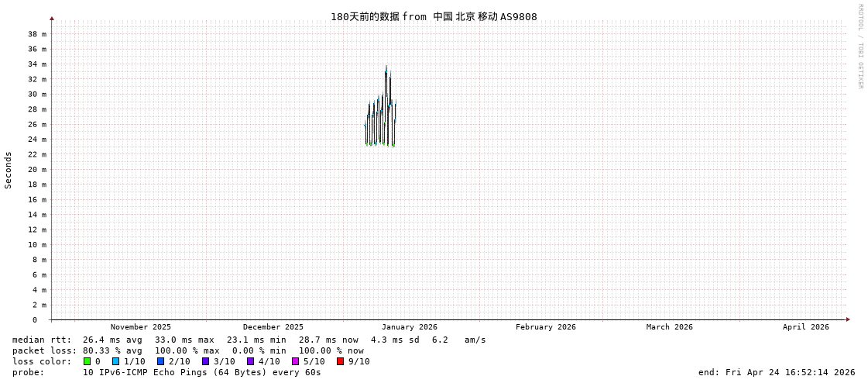868x383 pixels.
Task: Select the March 2026 axis label
Action: pos(670,327)
